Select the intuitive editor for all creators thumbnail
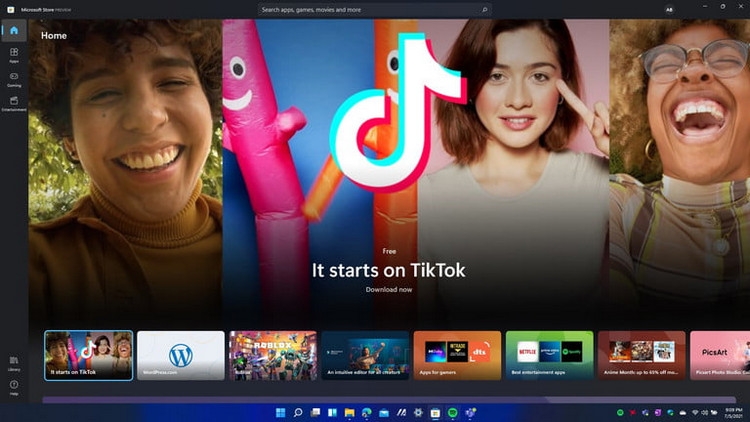This screenshot has height=422, width=750. coord(365,355)
